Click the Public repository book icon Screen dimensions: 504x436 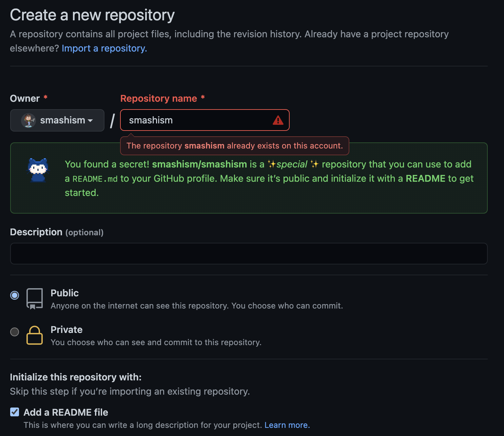[x=35, y=299]
